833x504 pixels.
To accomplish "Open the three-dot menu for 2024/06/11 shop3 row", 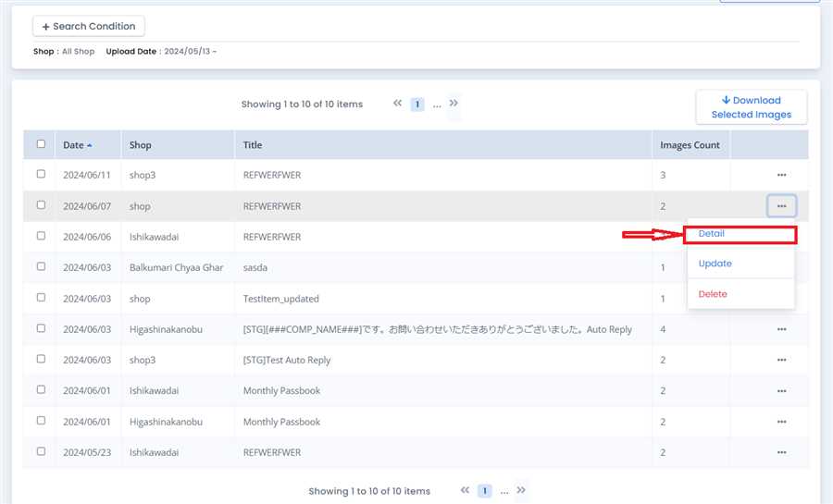I will (781, 175).
